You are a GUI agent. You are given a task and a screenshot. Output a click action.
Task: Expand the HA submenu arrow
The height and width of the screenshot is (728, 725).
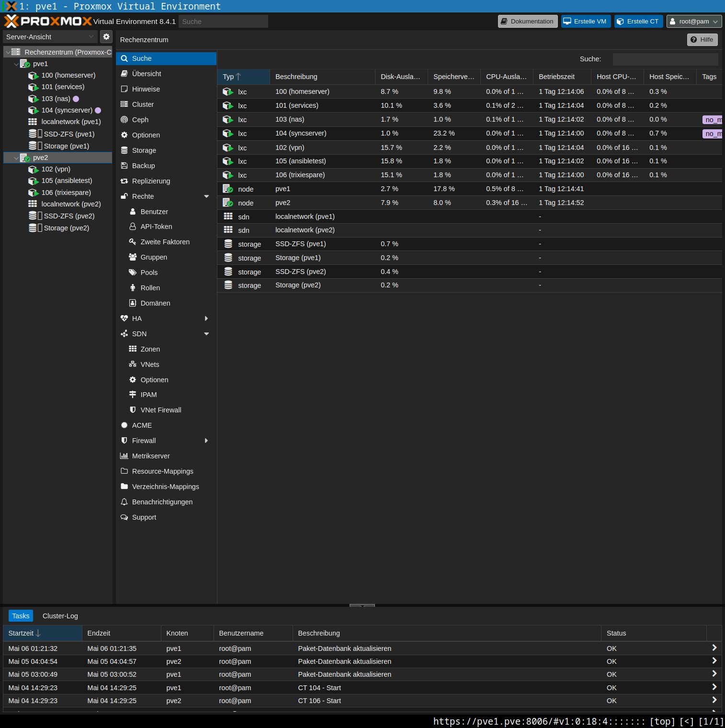pos(206,318)
